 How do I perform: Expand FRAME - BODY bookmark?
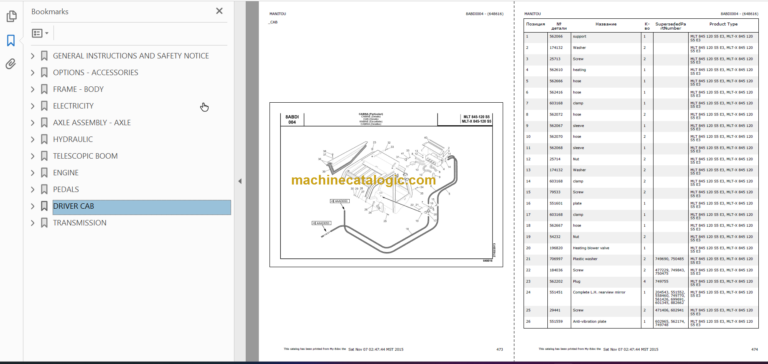pyautogui.click(x=33, y=89)
